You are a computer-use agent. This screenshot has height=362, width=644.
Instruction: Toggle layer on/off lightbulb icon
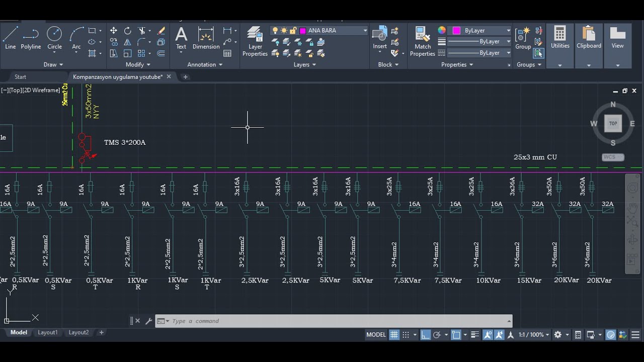point(275,31)
